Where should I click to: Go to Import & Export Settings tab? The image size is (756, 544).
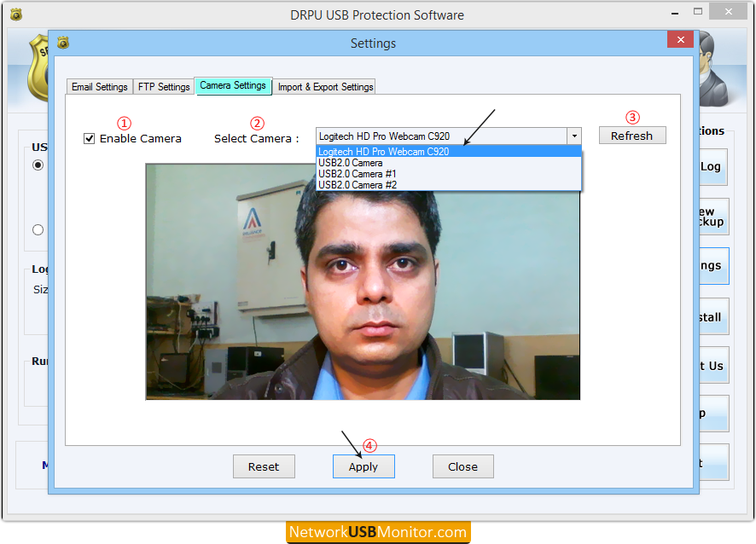(x=325, y=87)
